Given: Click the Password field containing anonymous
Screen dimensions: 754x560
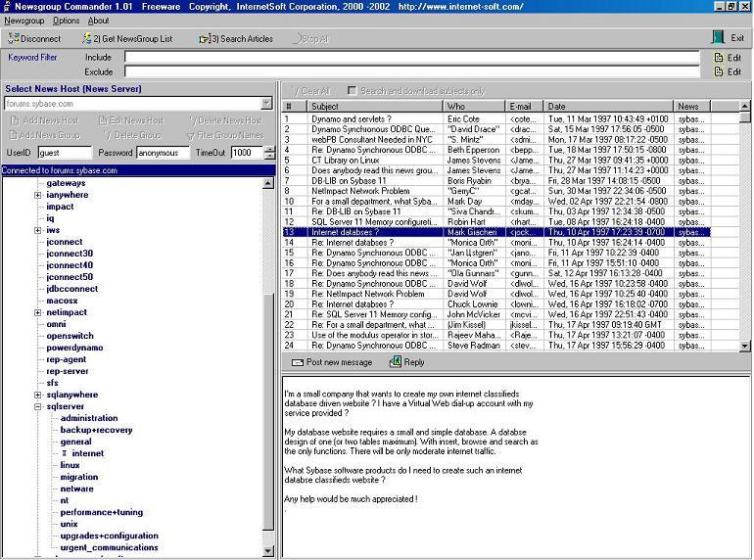Looking at the screenshot, I should tap(163, 153).
